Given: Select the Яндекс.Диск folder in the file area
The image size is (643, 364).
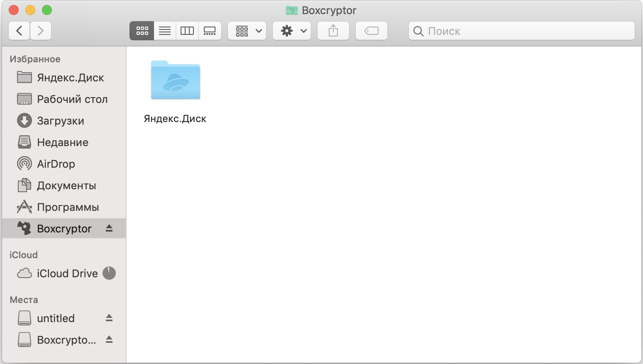Looking at the screenshot, I should [x=176, y=80].
